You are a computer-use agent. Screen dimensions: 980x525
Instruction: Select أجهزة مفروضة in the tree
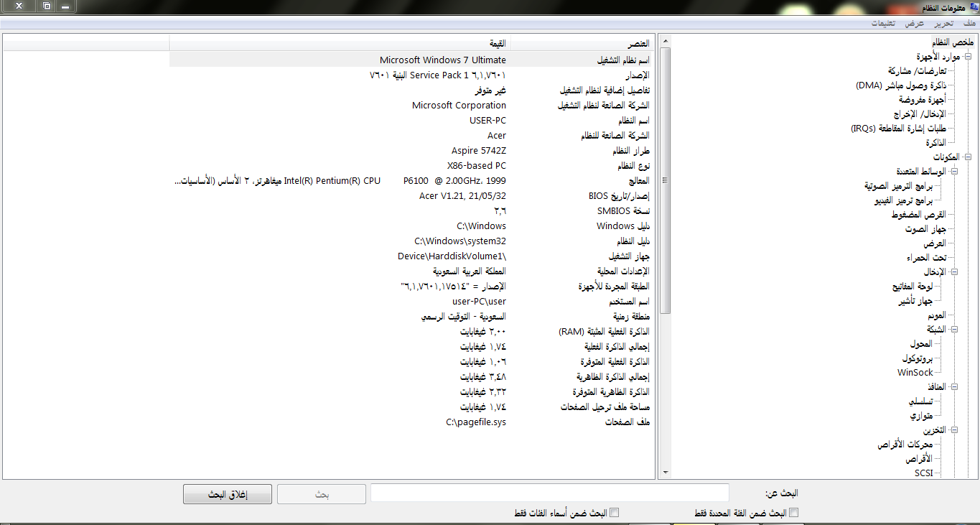coord(923,100)
